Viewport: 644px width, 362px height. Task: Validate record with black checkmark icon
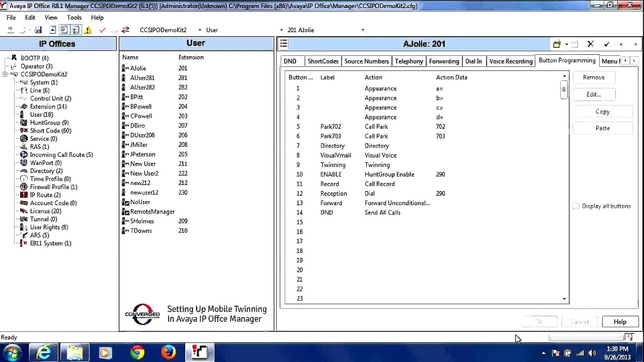[x=607, y=44]
